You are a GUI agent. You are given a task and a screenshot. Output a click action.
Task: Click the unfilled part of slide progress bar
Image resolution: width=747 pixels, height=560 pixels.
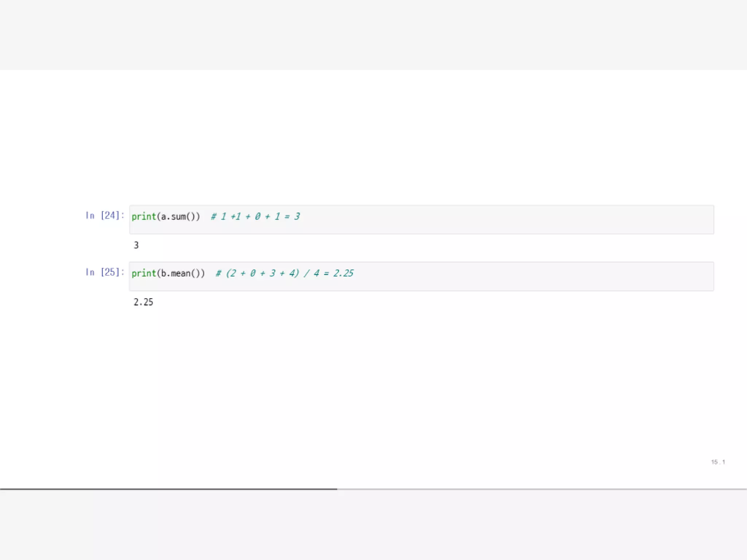pyautogui.click(x=540, y=489)
